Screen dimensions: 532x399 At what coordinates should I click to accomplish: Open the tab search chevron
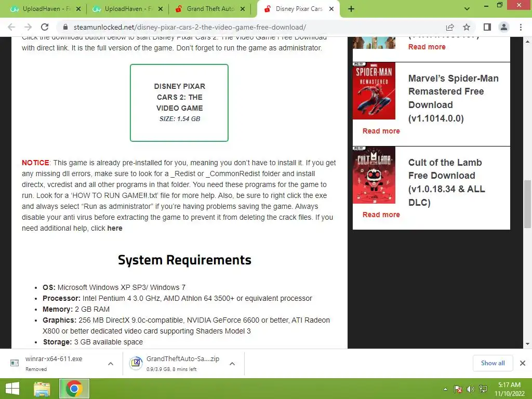click(x=467, y=9)
